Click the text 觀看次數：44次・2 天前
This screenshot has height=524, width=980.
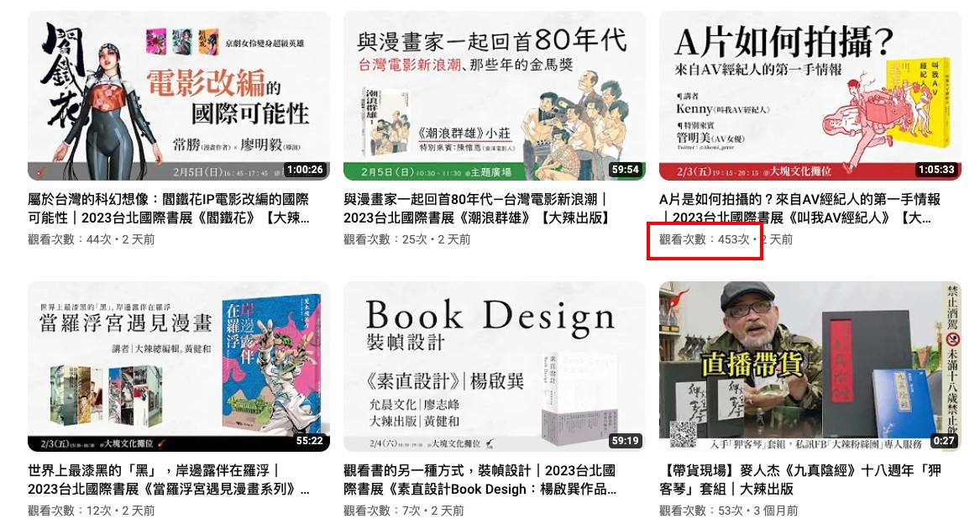click(x=92, y=239)
